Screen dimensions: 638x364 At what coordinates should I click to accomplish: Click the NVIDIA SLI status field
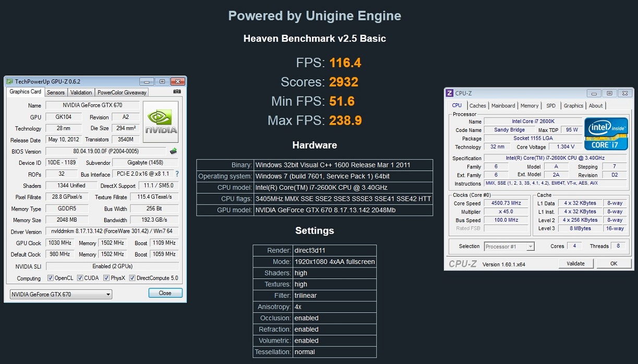pyautogui.click(x=112, y=266)
